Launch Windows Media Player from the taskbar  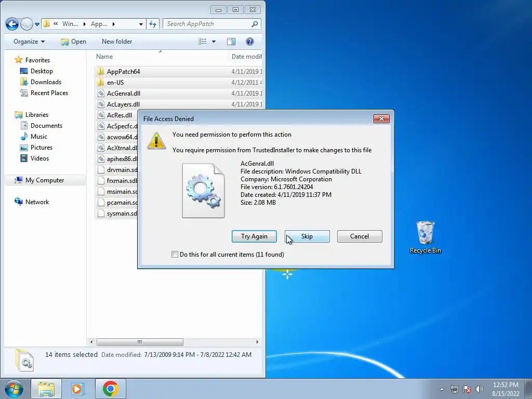click(x=78, y=389)
